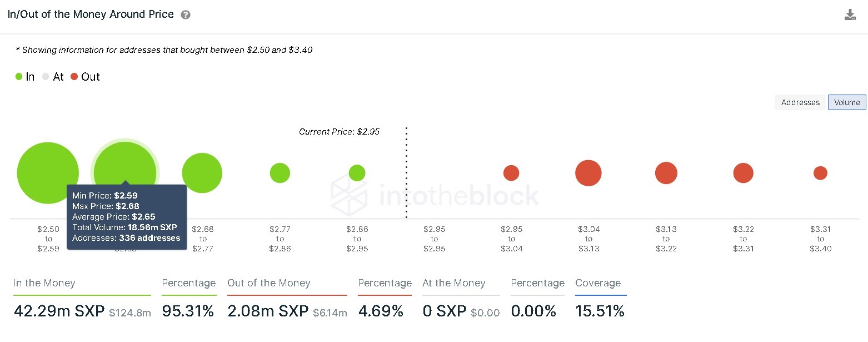Click the At the Money heading
The image size is (868, 342).
[x=453, y=283]
